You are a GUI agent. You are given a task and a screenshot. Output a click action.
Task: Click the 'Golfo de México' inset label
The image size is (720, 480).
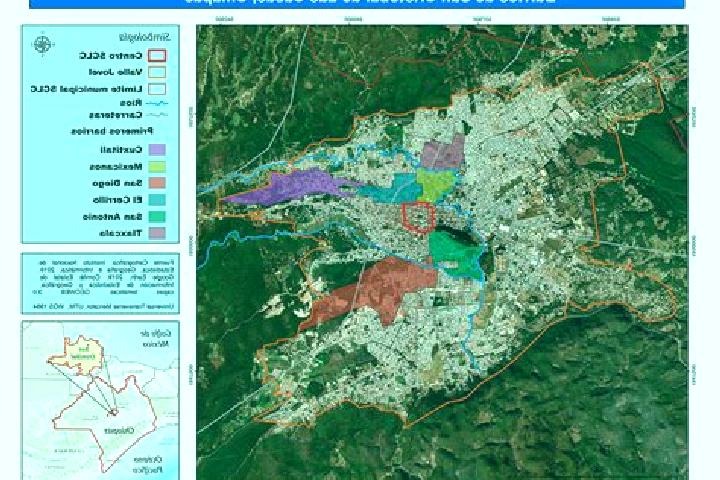[x=156, y=338]
